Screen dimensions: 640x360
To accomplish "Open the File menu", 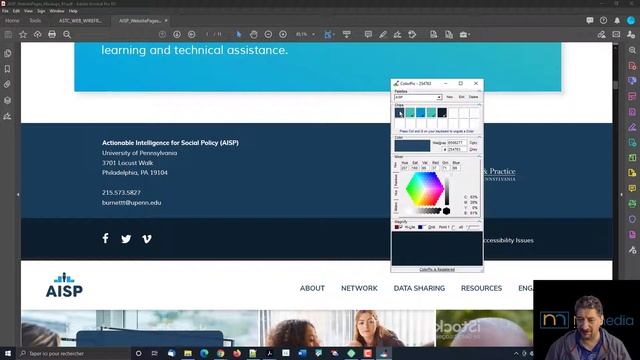I will pyautogui.click(x=5, y=11).
